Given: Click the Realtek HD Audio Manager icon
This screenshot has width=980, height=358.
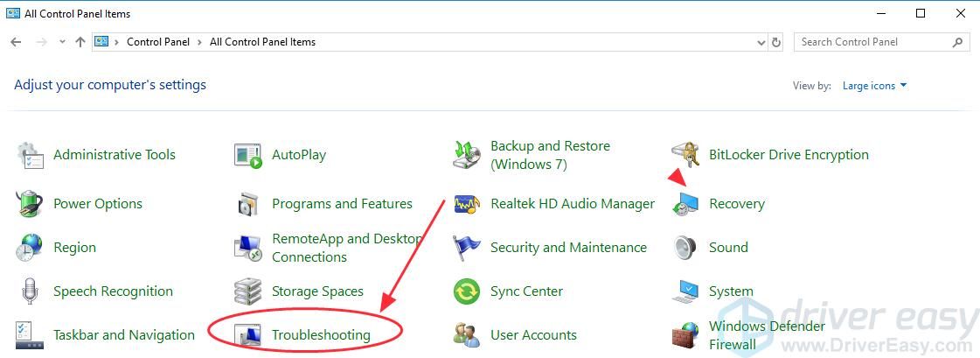Looking at the screenshot, I should pyautogui.click(x=467, y=204).
